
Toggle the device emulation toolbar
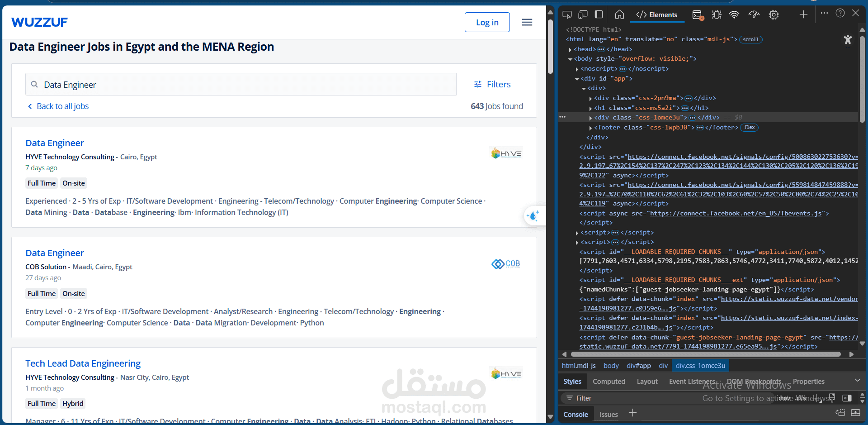pos(583,14)
